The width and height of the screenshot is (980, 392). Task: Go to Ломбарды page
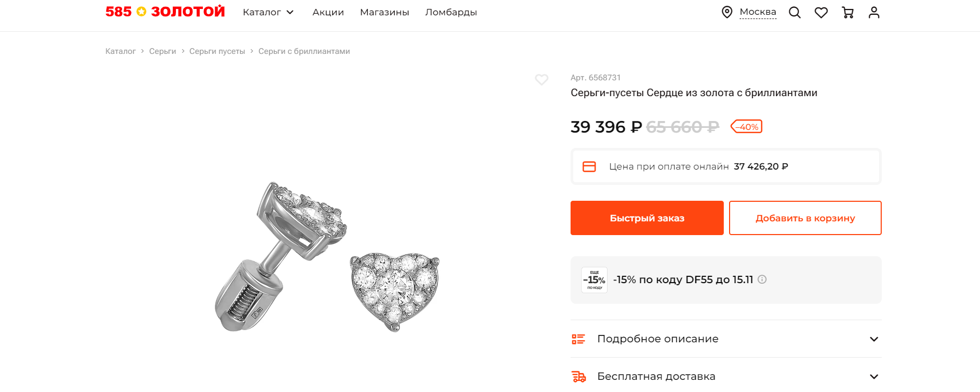451,12
